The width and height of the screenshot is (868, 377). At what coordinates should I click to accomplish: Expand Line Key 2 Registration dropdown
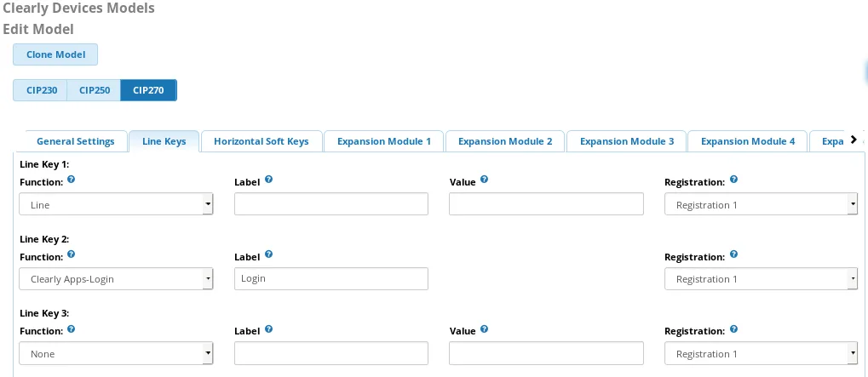(x=761, y=278)
